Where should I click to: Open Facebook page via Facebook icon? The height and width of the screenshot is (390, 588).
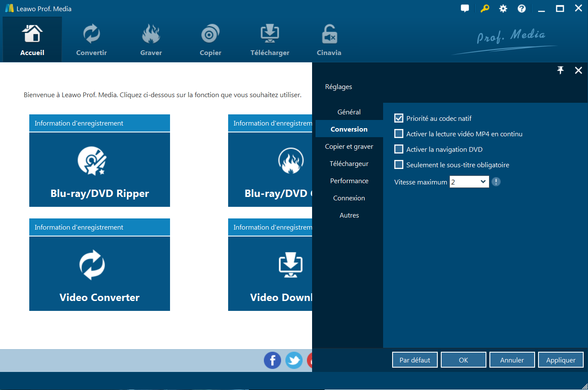[x=272, y=360]
